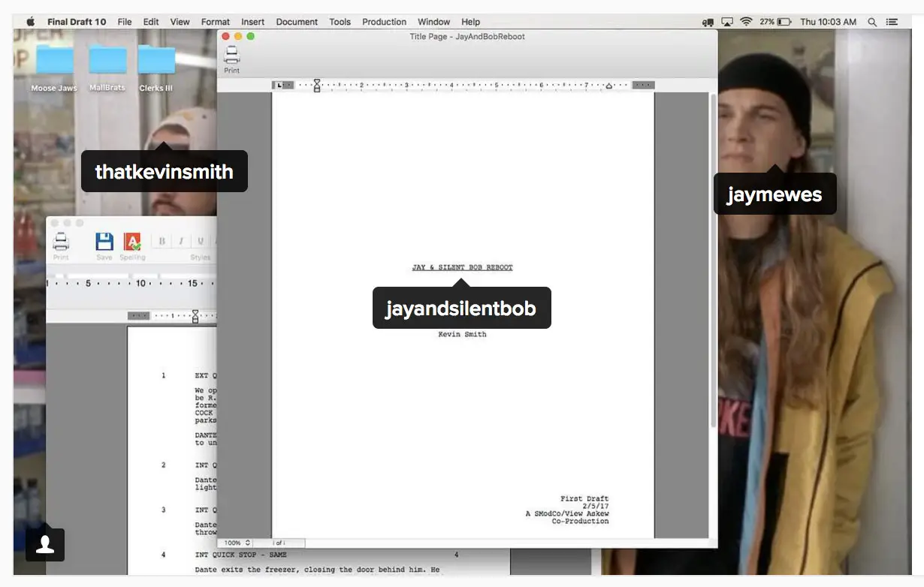
Task: Click Print icon in the background script window
Action: (61, 242)
